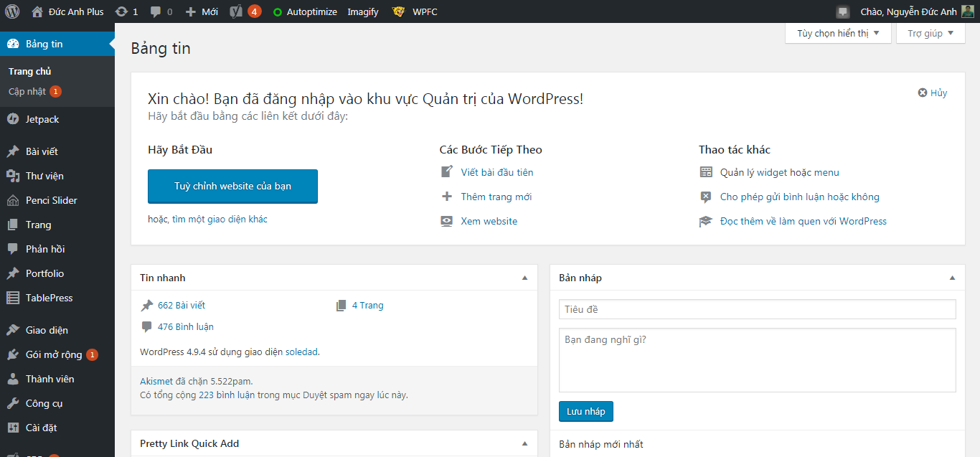This screenshot has width=980, height=457.
Task: Open Bài viết in the sidebar menu
Action: [42, 151]
